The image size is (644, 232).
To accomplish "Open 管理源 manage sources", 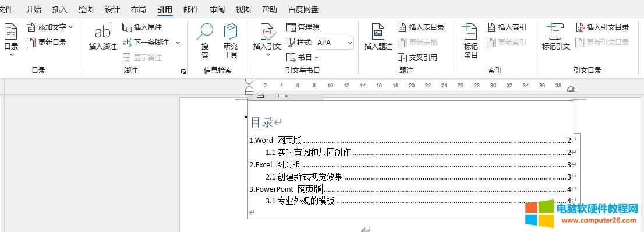I will pyautogui.click(x=303, y=27).
